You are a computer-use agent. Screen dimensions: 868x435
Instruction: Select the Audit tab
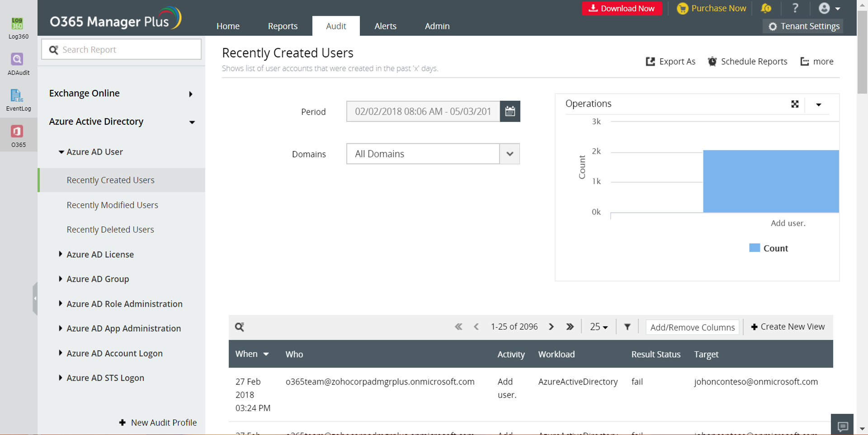coord(336,26)
